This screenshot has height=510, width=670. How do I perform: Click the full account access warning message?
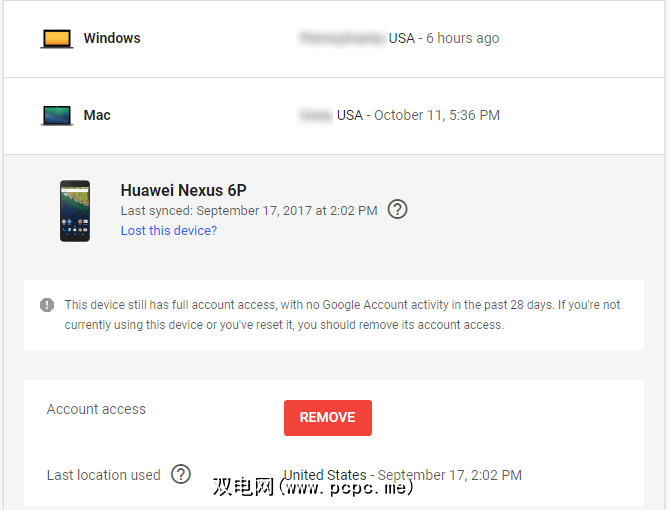[x=342, y=315]
